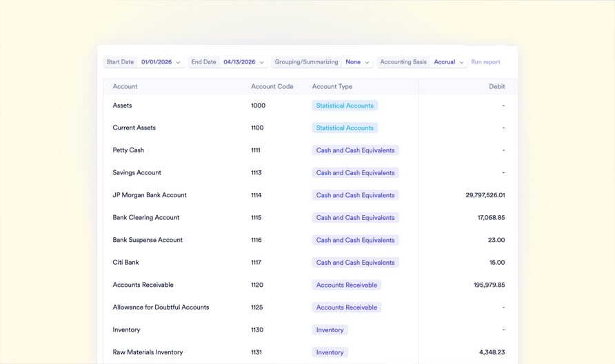The width and height of the screenshot is (615, 364).
Task: Click the Inventory tag for code 1130
Action: tap(330, 330)
